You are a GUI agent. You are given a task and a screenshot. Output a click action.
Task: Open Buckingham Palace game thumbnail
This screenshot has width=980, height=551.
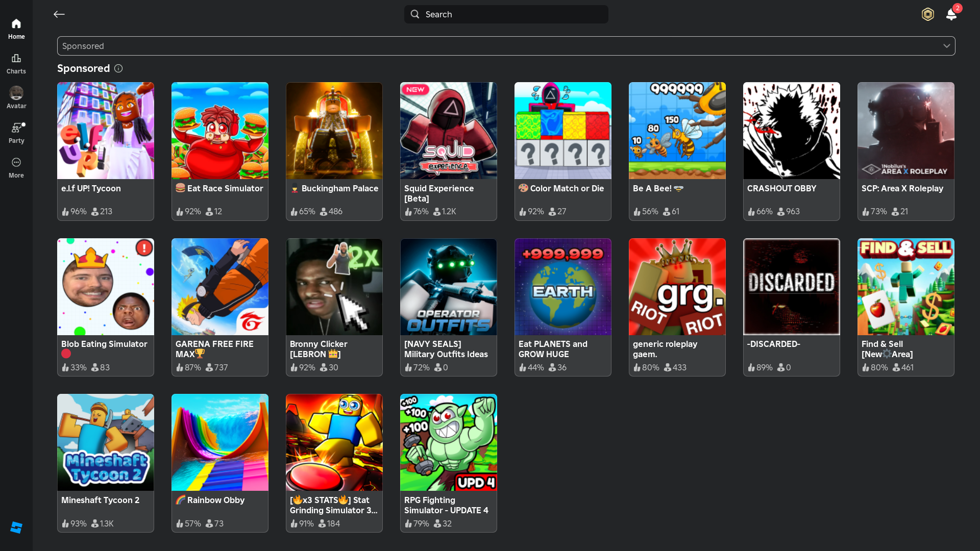(x=334, y=131)
